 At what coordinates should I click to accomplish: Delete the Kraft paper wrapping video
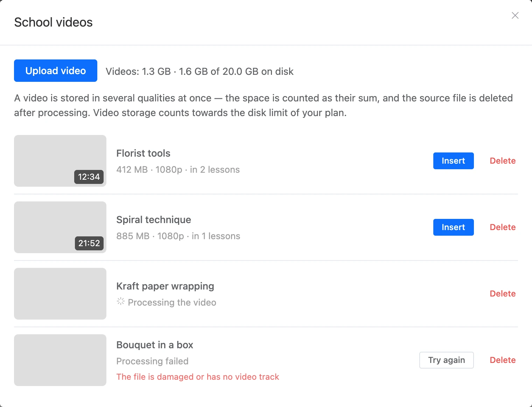[503, 294]
